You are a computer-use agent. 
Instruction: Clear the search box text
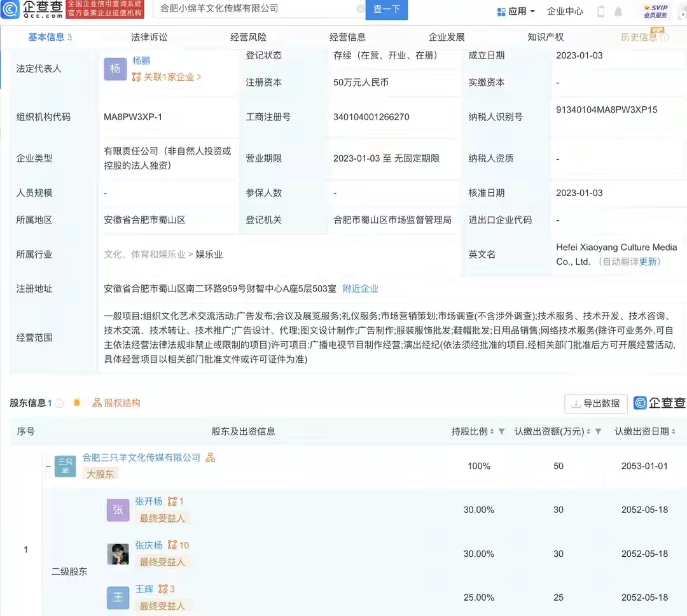point(360,9)
